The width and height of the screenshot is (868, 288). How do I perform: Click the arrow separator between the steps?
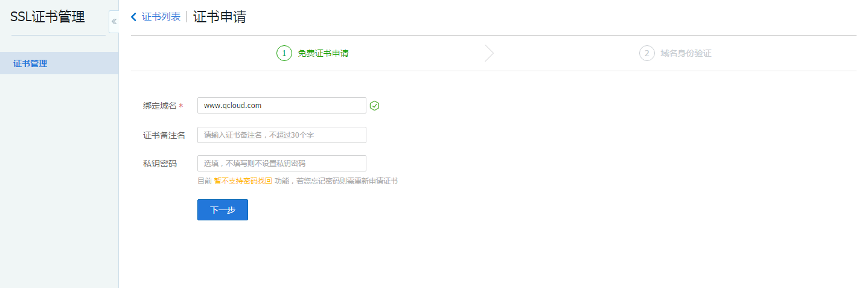point(489,53)
